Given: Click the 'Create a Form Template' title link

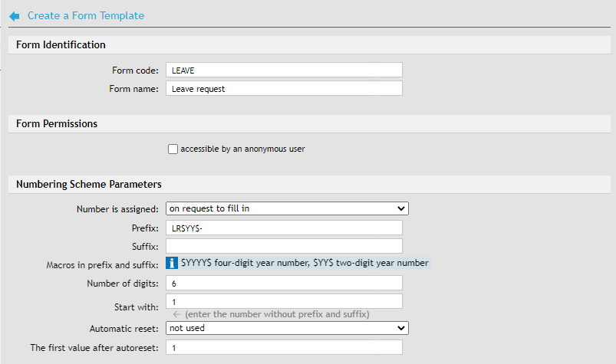Looking at the screenshot, I should pyautogui.click(x=86, y=16).
